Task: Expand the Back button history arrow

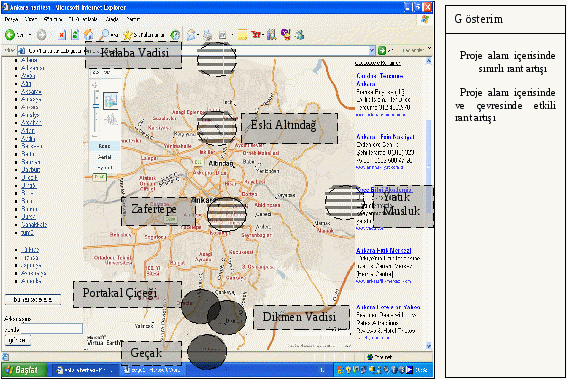Action: pyautogui.click(x=30, y=35)
